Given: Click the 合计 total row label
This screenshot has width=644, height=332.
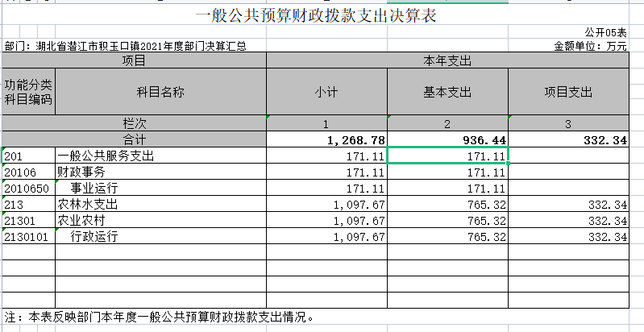Looking at the screenshot, I should [x=133, y=139].
